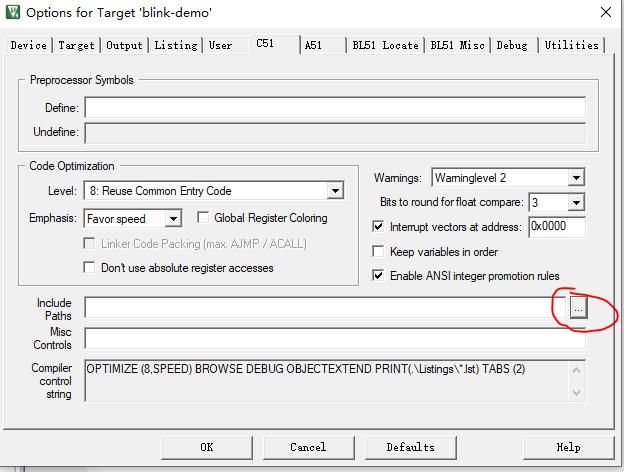Viewport: 624px width, 472px height.
Task: Enable Don't use absolute register accesses
Action: (89, 267)
